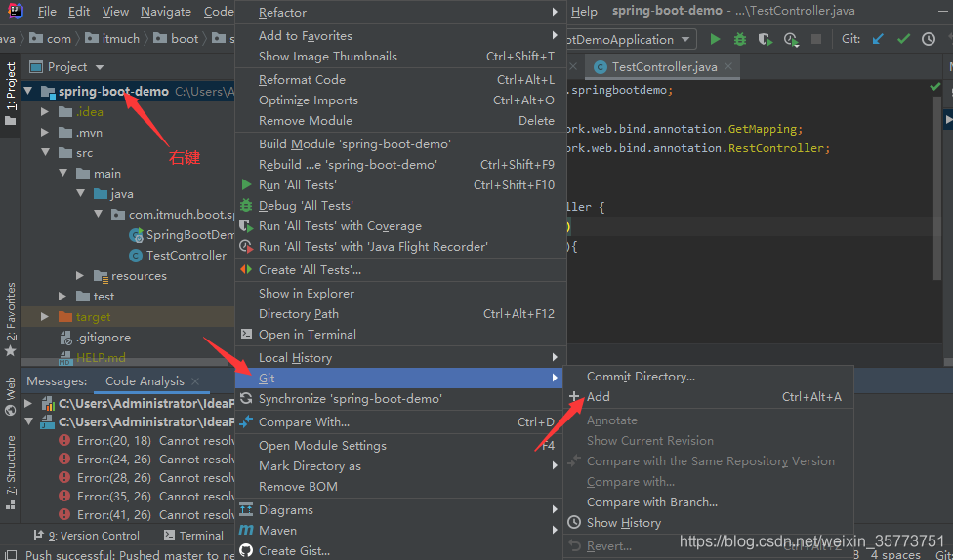
Task: Choose Open Module Settings
Action: 400,446
